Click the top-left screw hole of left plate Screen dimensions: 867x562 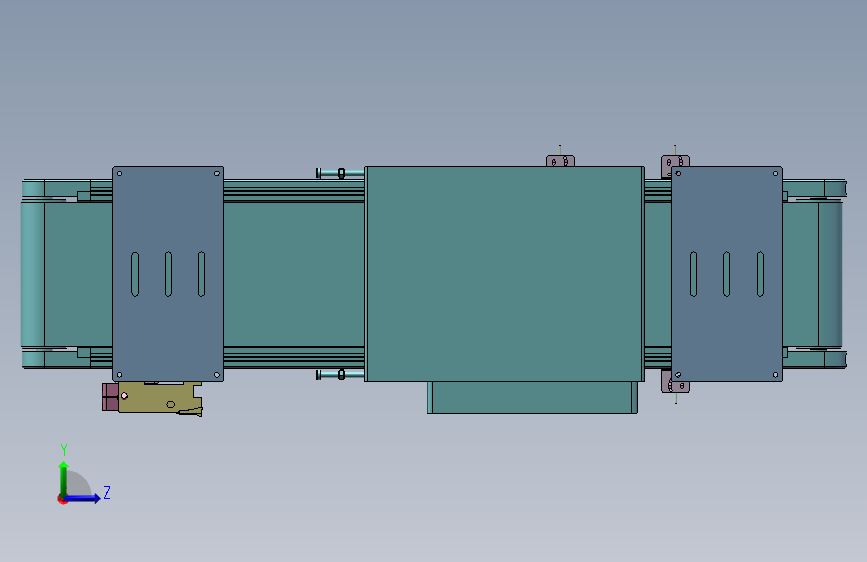coord(119,173)
